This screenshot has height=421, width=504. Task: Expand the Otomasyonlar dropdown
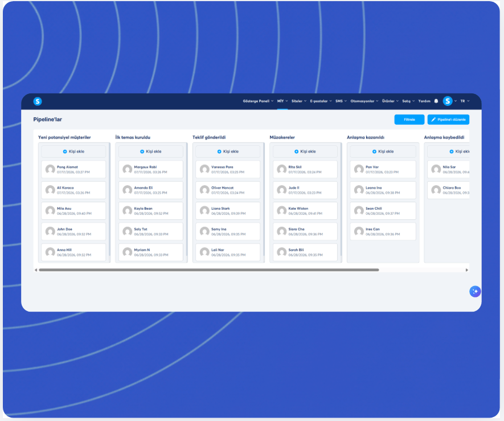click(364, 101)
